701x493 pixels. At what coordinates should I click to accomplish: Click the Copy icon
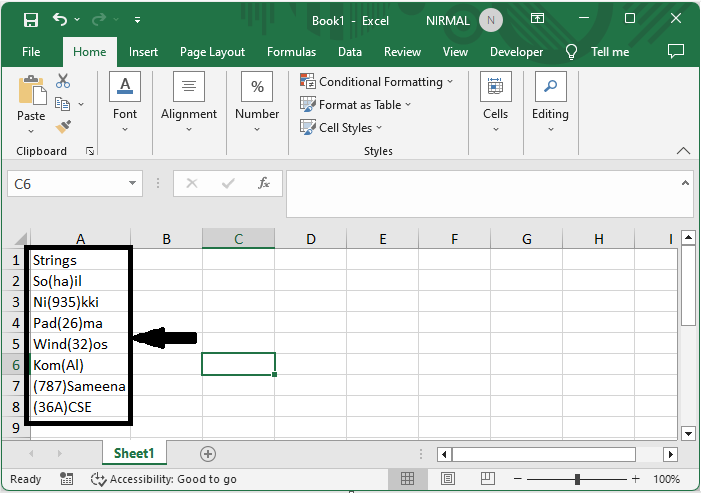coord(63,104)
